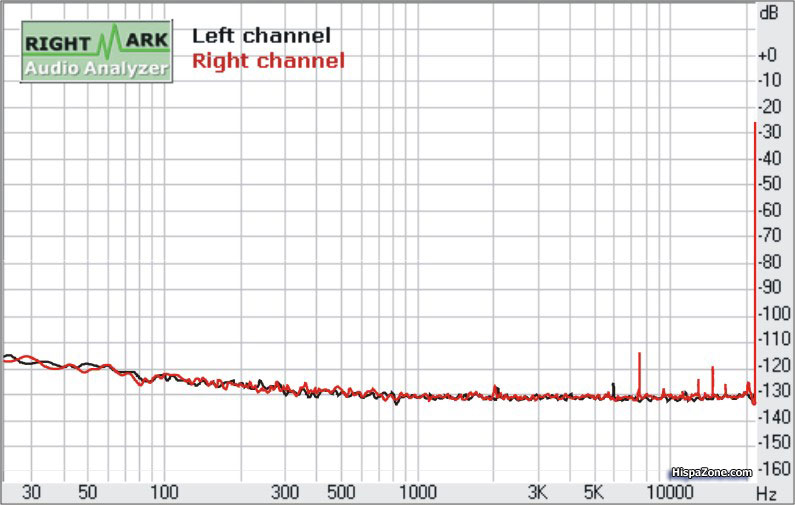Select the black Left channel legend label

261,36
